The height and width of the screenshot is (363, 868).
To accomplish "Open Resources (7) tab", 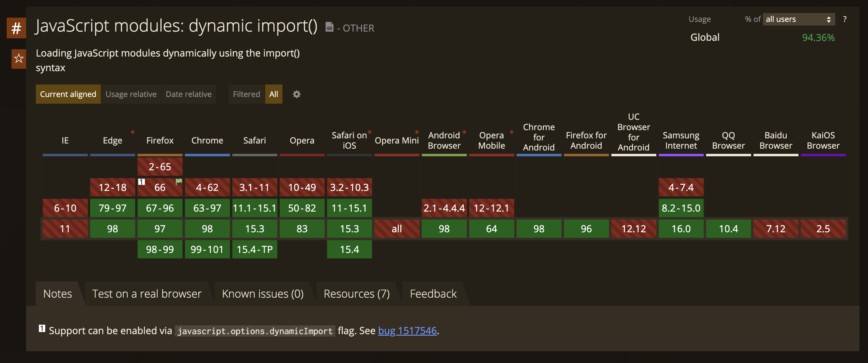I will click(357, 294).
